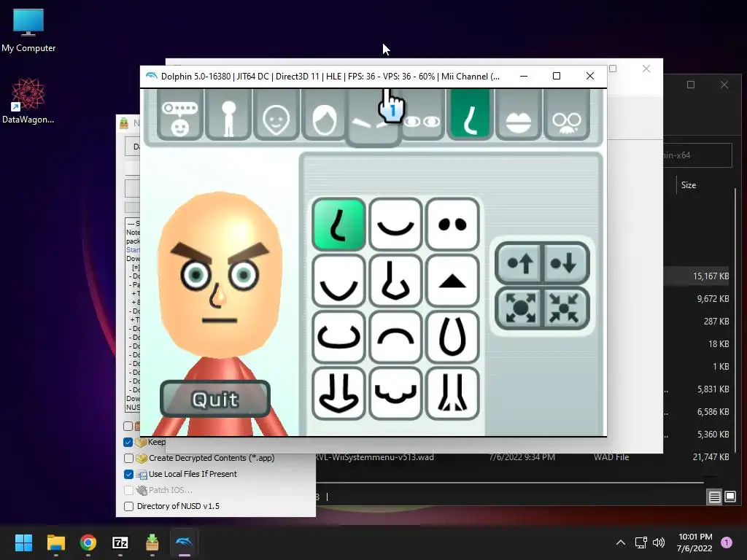Screen dimensions: 747x560
Task: Switch Explorer to large icons view
Action: [x=729, y=497]
